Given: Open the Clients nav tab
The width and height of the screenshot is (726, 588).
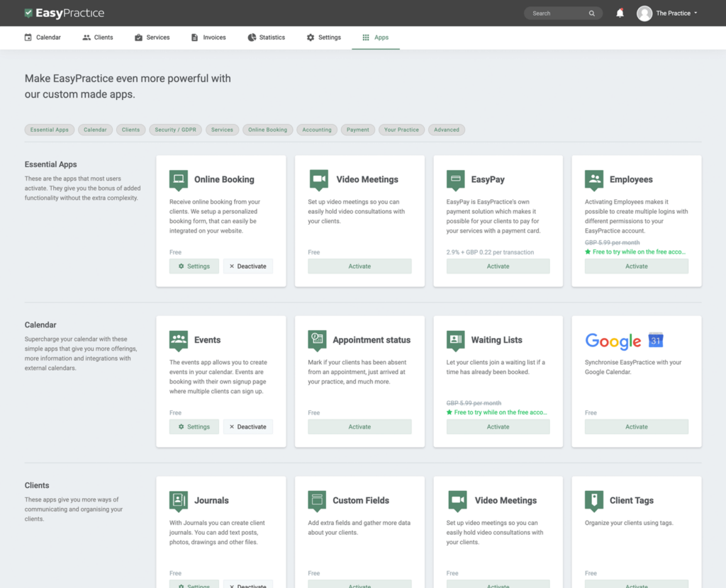Looking at the screenshot, I should coord(98,38).
